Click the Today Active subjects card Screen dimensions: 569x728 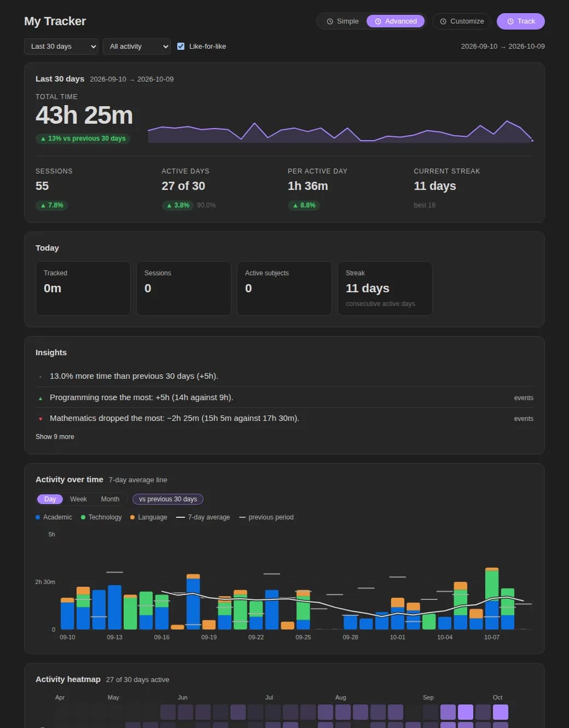pos(284,288)
